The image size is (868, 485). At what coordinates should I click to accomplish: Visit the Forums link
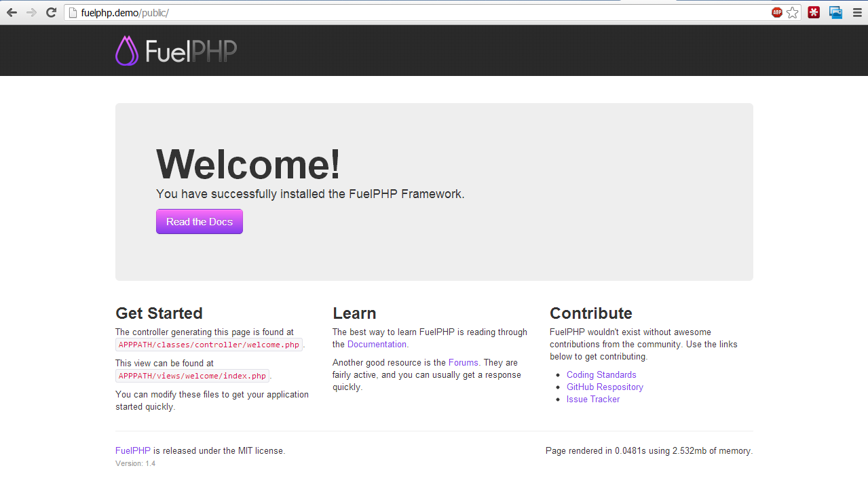(463, 362)
